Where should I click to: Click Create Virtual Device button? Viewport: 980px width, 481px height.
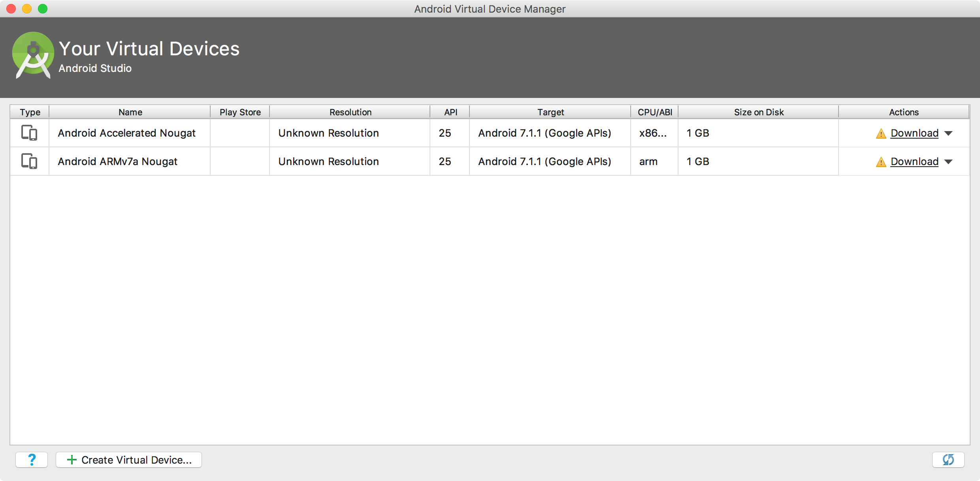coord(129,460)
